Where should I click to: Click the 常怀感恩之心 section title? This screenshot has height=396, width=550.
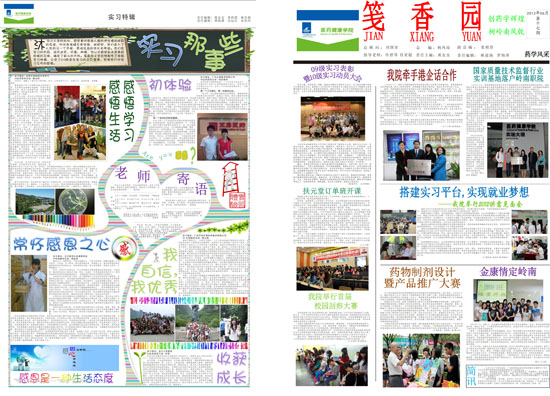61,244
